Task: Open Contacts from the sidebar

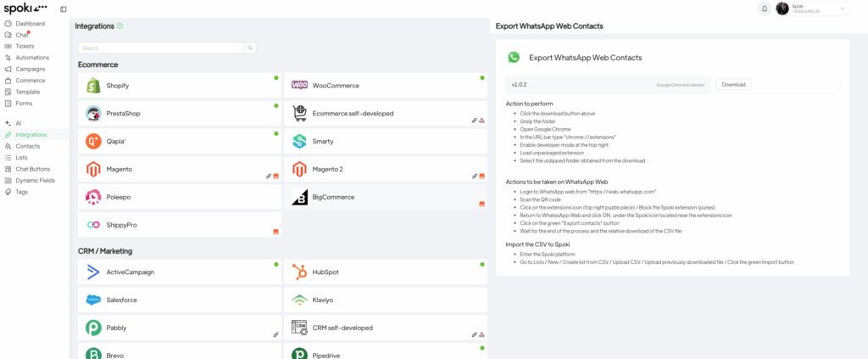Action: tap(27, 146)
